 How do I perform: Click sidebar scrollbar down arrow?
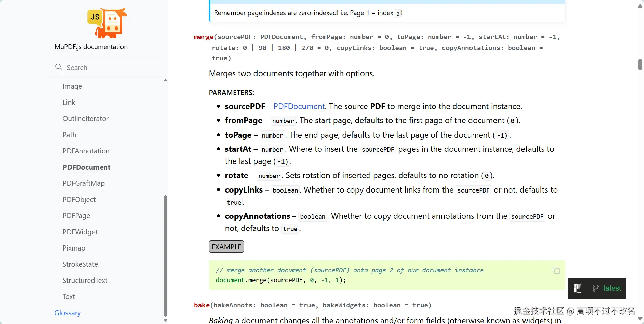tap(165, 321)
